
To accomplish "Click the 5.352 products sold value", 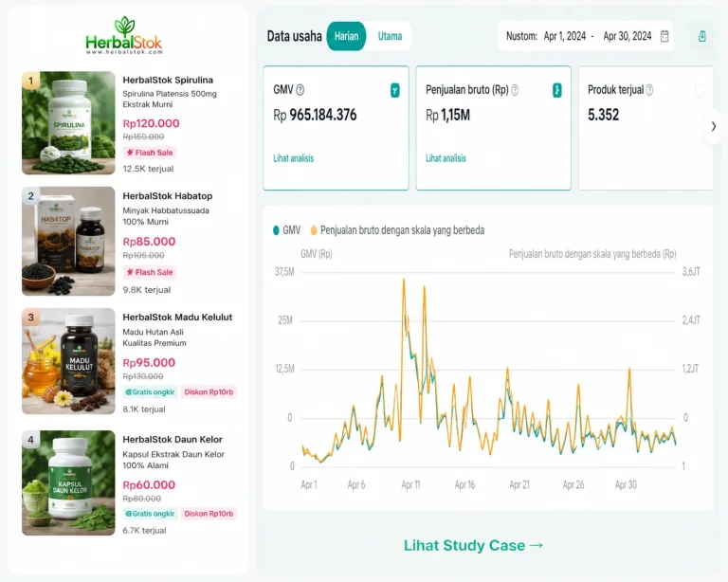I will pos(603,115).
